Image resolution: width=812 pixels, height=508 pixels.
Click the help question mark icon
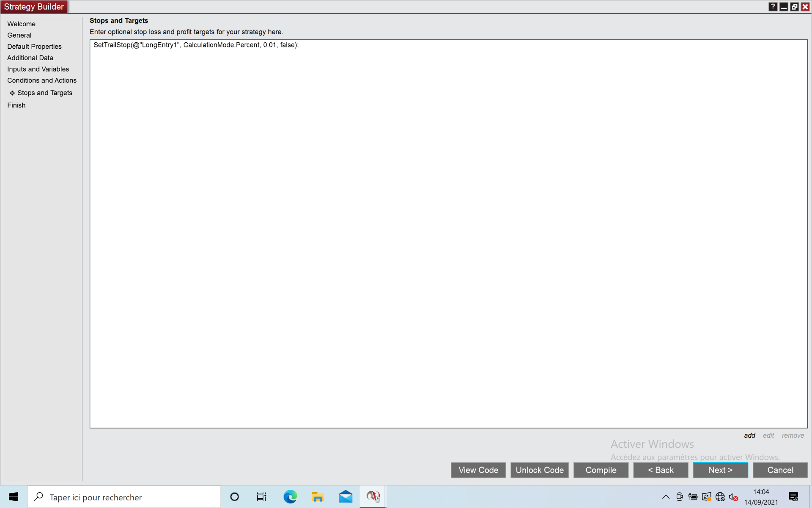click(773, 7)
